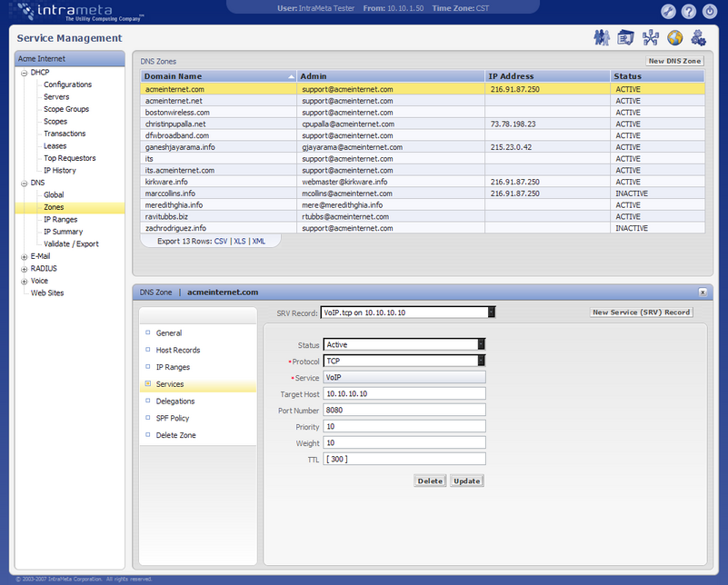Viewport: 728px width, 585px height.
Task: Focus the Weight field
Action: pyautogui.click(x=404, y=443)
